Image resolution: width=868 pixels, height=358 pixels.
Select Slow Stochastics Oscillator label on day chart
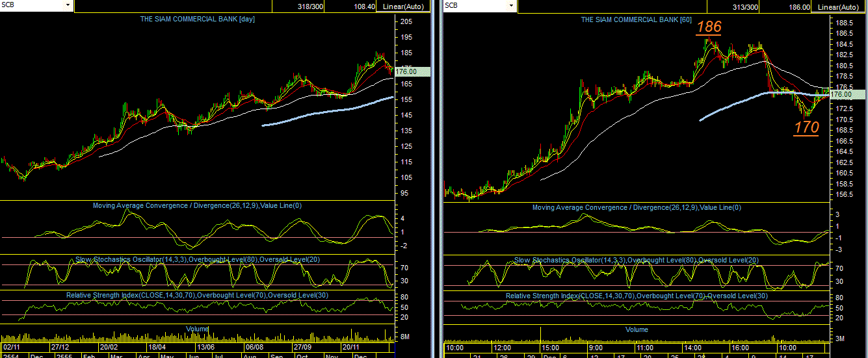pos(198,259)
